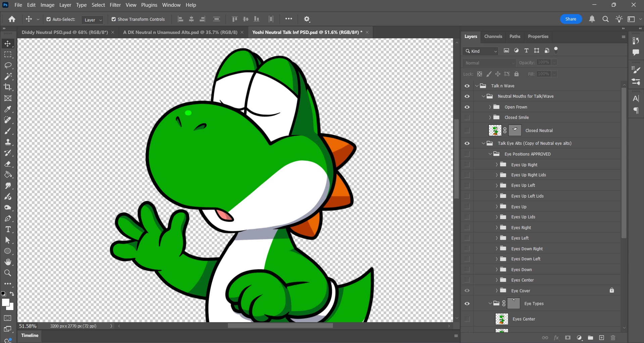Hide the Talk n Wave group
This screenshot has width=644, height=343.
point(467,86)
